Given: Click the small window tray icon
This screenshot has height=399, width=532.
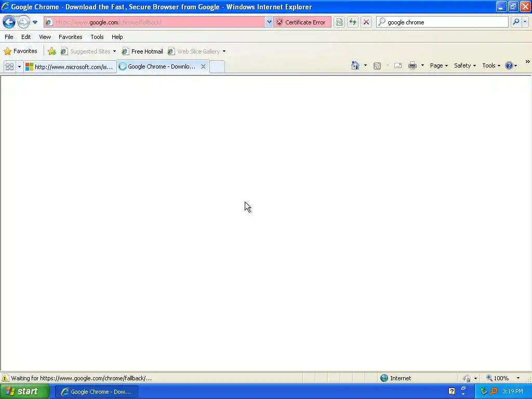Looking at the screenshot, I should click(x=463, y=390).
